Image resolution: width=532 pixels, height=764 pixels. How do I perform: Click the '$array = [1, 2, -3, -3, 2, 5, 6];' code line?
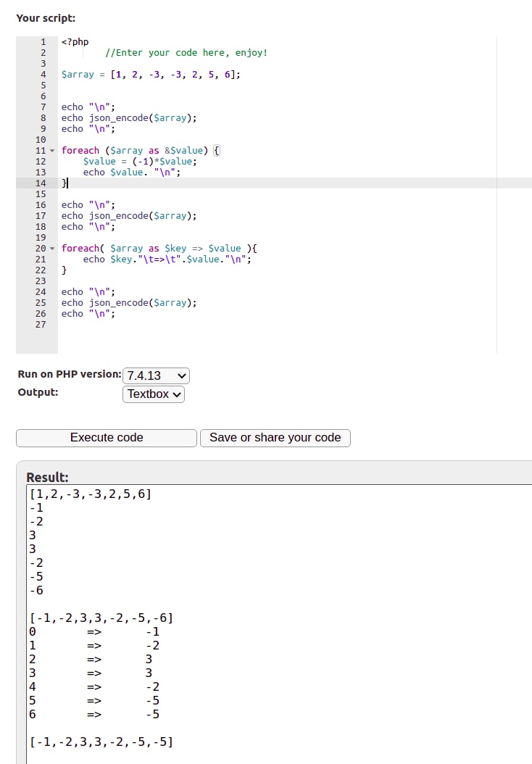tap(151, 75)
